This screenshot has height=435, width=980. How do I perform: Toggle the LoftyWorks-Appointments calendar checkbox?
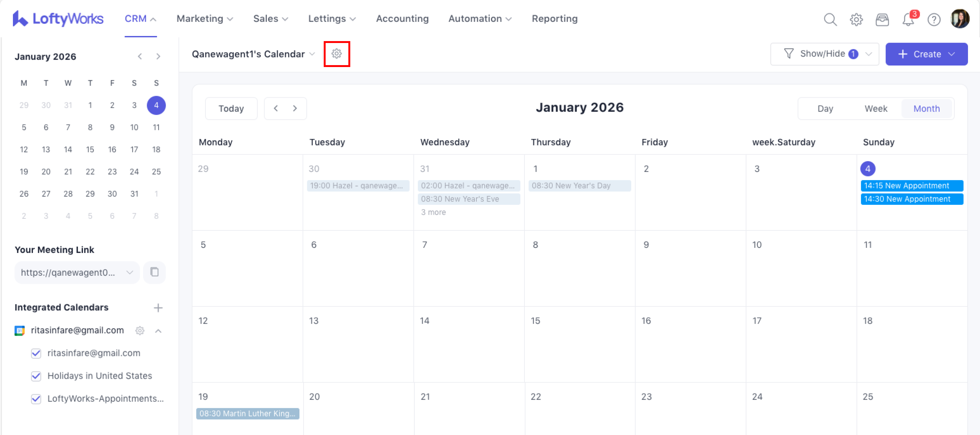point(36,399)
